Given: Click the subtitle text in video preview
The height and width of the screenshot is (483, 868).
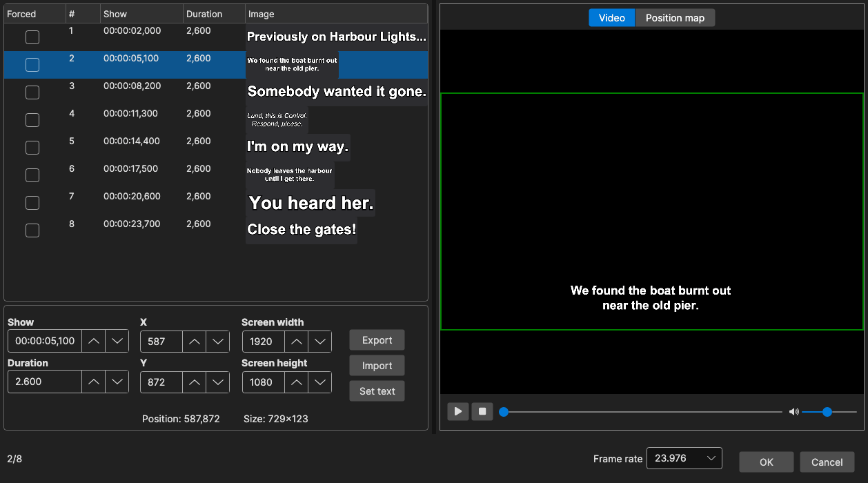Looking at the screenshot, I should 651,298.
